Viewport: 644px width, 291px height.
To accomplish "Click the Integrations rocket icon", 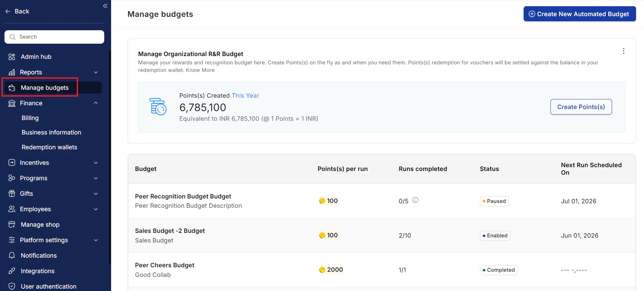I will click(12, 271).
